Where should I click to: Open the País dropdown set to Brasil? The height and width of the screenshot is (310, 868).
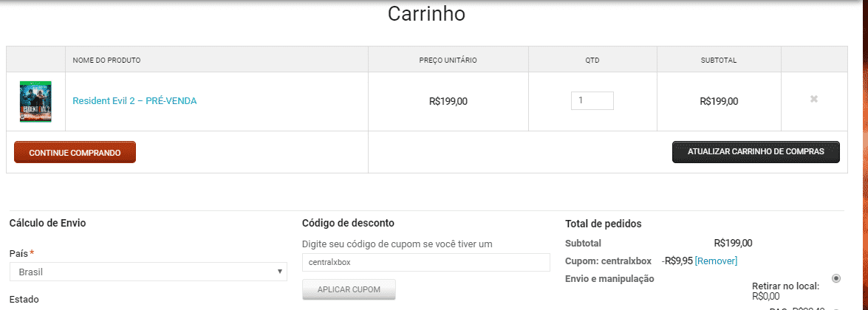tap(148, 272)
